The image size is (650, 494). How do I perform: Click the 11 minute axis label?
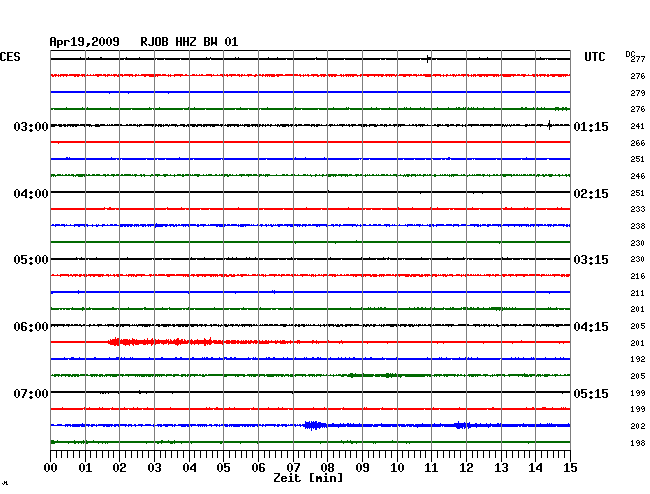point(431,468)
